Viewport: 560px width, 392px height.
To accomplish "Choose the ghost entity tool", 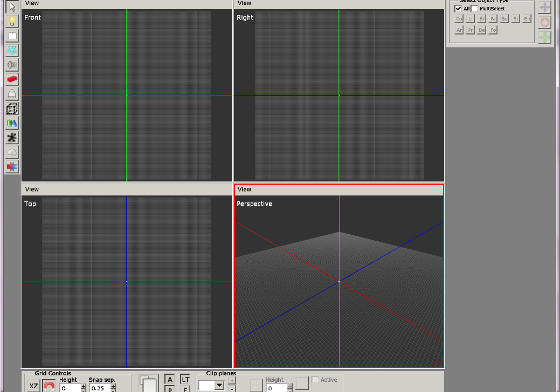I will [x=12, y=94].
